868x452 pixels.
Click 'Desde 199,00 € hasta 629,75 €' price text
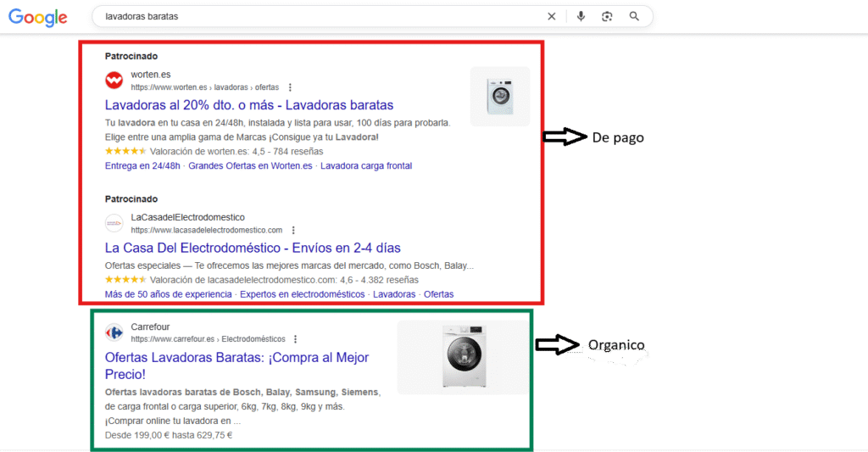(x=169, y=435)
